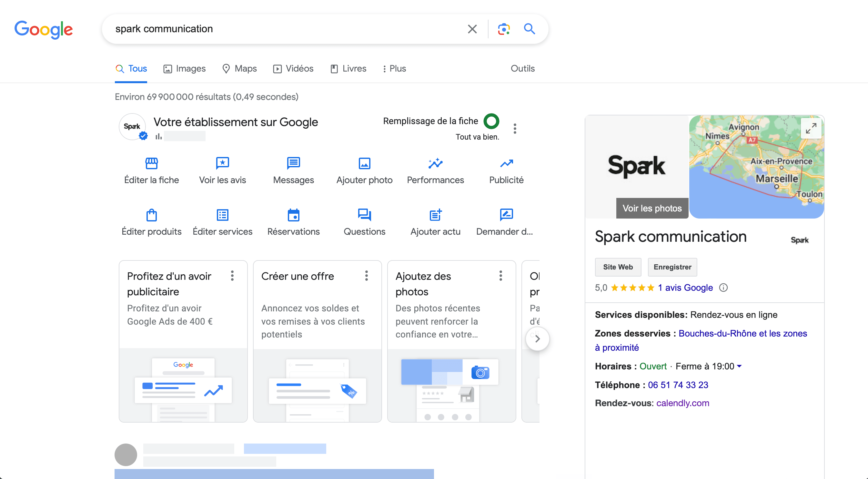868x479 pixels.
Task: Open the Profitez d'un avoir publicitaire card
Action: [x=183, y=341]
